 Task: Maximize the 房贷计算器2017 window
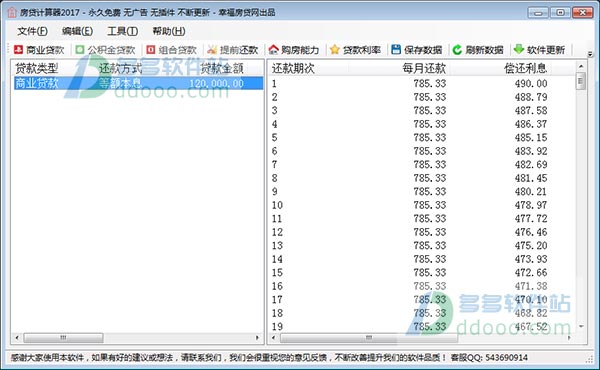coord(560,13)
